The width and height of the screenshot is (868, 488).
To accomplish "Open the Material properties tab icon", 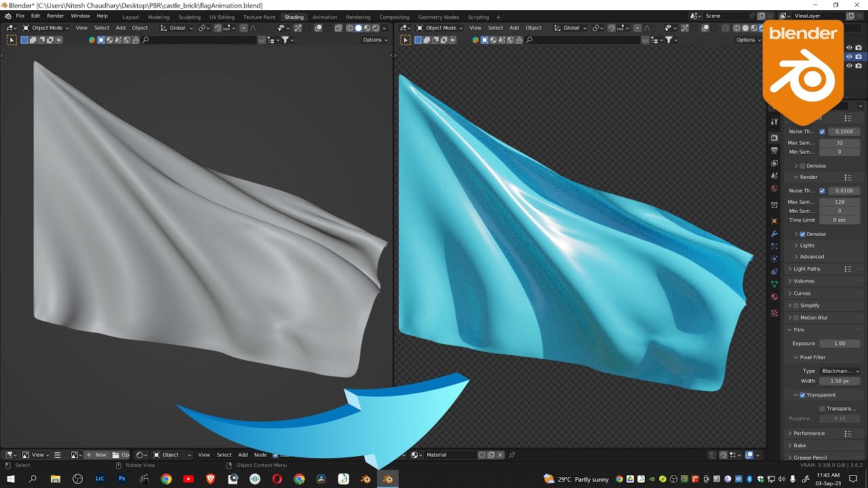I will pyautogui.click(x=774, y=297).
